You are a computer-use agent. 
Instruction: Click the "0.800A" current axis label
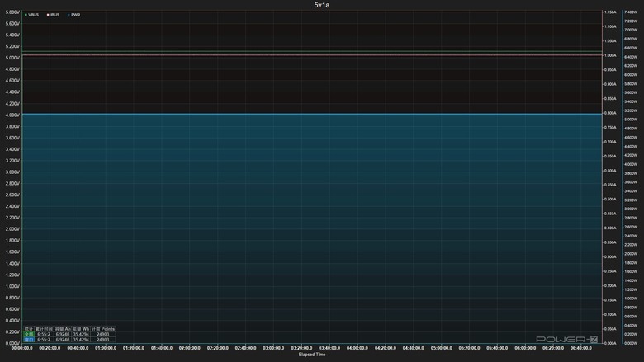pos(610,113)
